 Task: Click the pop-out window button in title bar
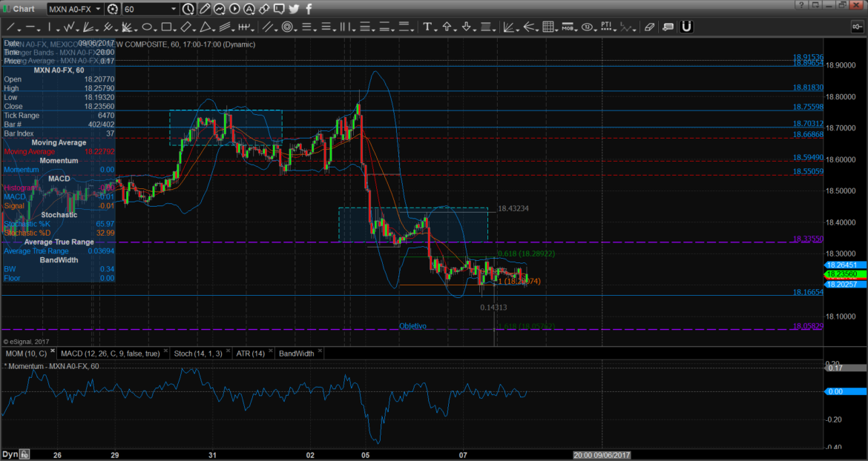(816, 5)
